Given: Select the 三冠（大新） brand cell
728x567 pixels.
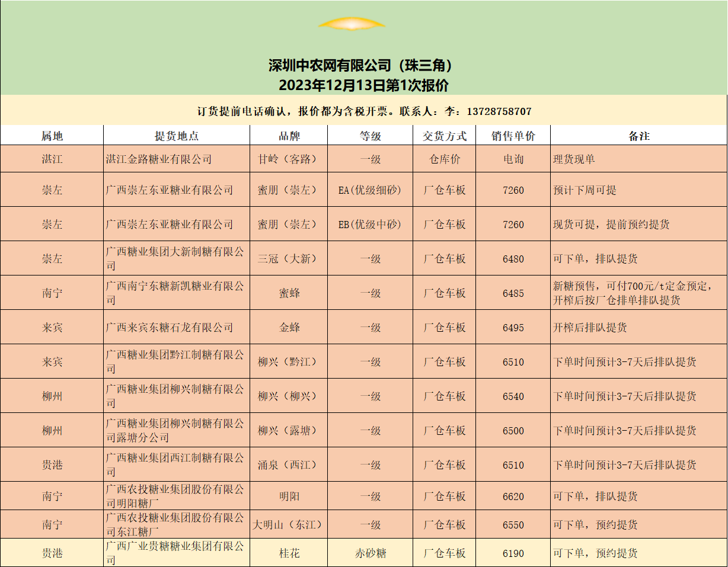Looking at the screenshot, I should click(289, 259).
